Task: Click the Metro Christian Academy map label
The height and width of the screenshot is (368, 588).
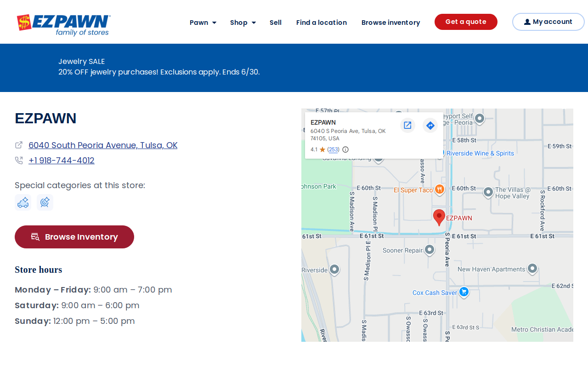Action: point(542,329)
